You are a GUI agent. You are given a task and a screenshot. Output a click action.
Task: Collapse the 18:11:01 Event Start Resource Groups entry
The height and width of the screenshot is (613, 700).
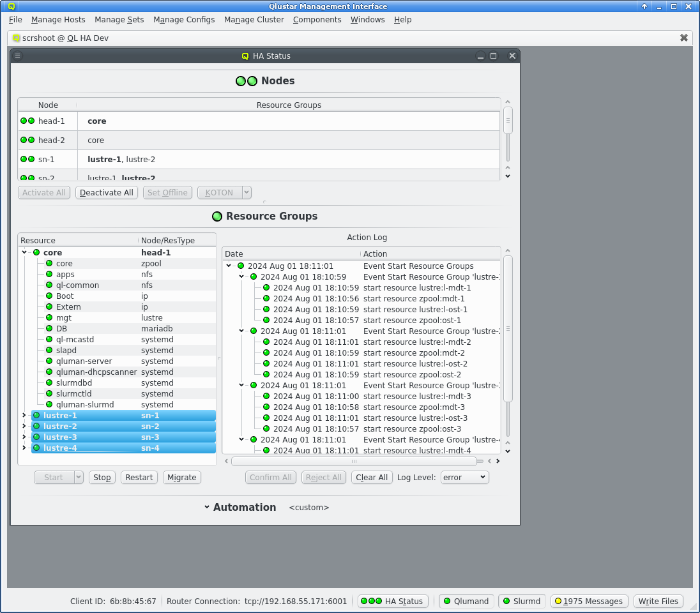[x=229, y=266]
